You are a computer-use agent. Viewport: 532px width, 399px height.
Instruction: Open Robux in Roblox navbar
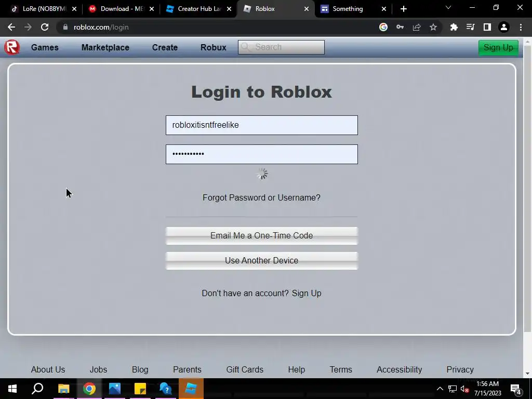pos(214,47)
